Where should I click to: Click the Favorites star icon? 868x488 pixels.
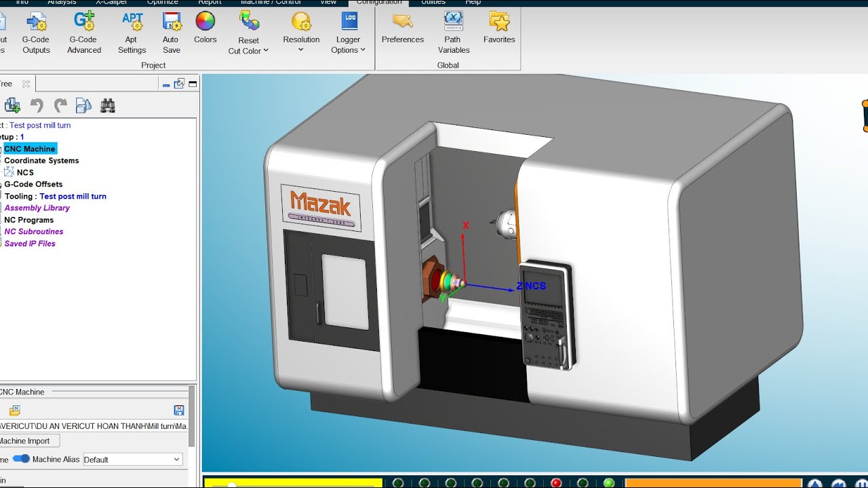click(499, 22)
